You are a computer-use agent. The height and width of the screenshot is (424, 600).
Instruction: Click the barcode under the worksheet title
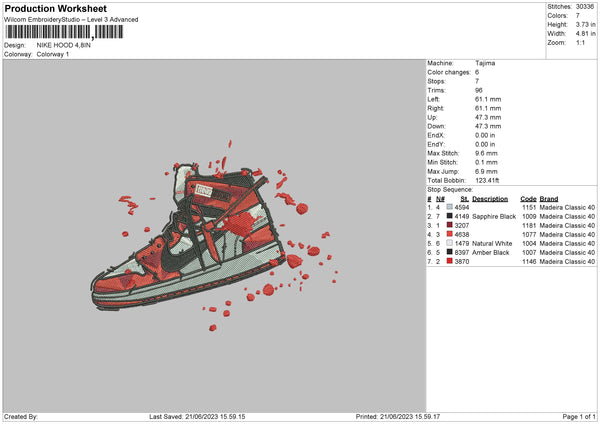coord(64,32)
